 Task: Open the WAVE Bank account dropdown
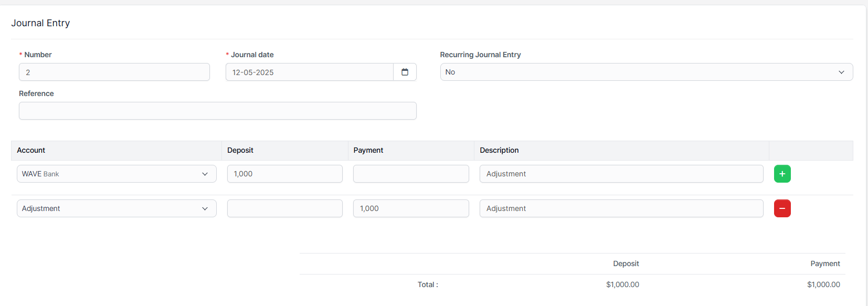click(x=117, y=174)
